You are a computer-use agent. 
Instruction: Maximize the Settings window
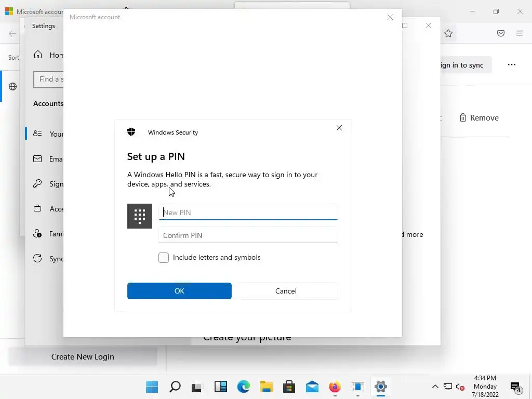pos(404,25)
